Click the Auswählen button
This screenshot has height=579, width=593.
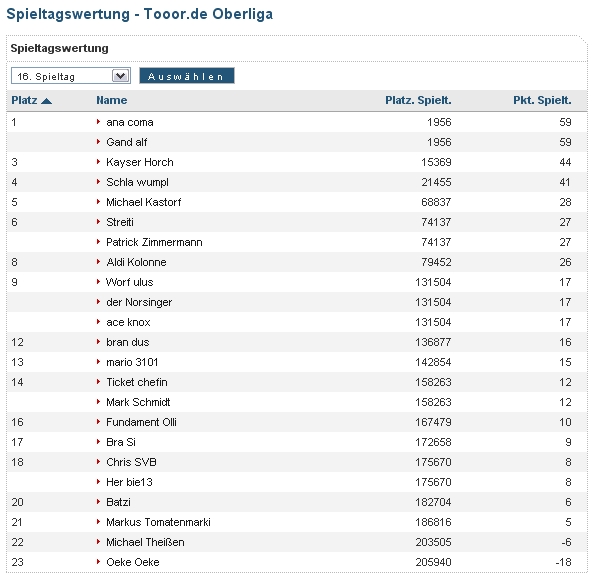click(187, 76)
